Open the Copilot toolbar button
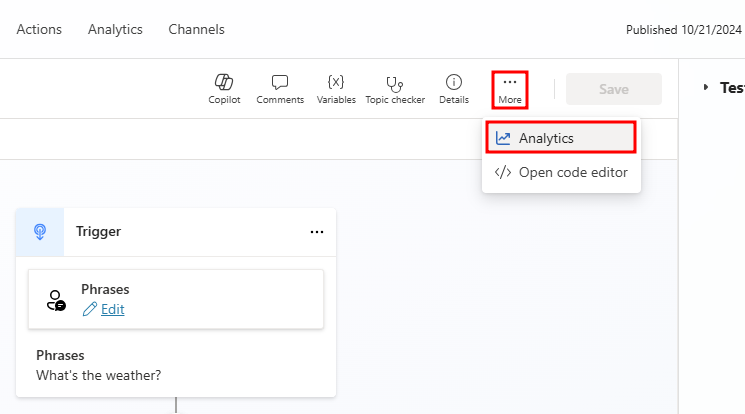This screenshot has height=414, width=745. (224, 89)
